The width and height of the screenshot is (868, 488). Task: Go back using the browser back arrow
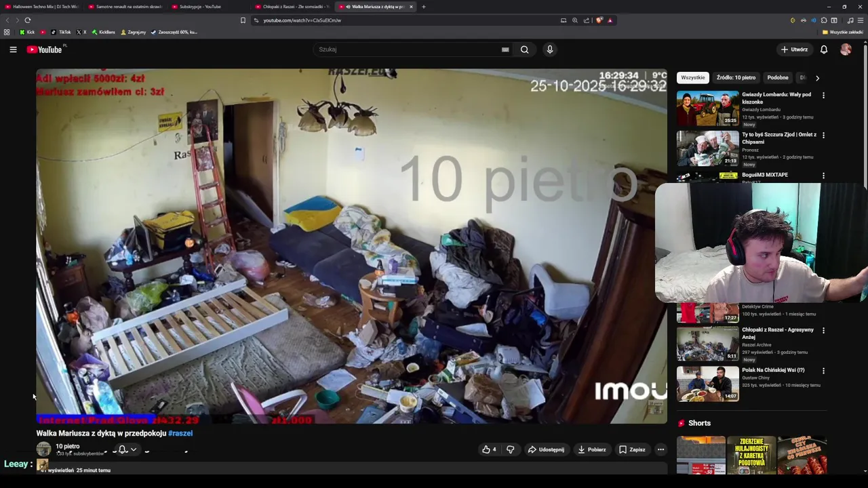pos(7,20)
